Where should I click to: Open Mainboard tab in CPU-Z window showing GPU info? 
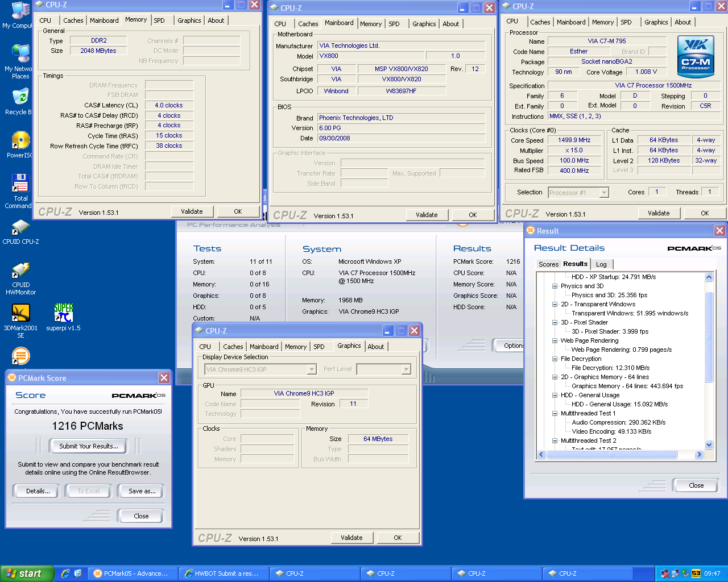264,347
